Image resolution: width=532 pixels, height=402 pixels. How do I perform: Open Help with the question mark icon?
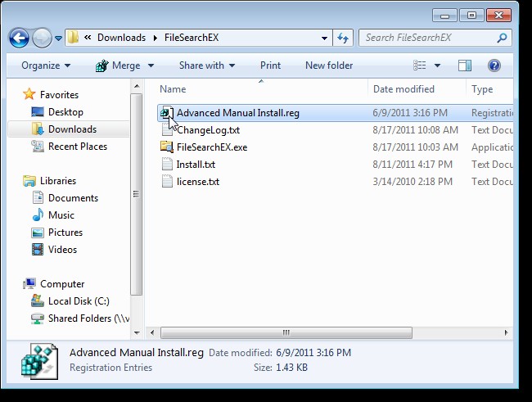pyautogui.click(x=494, y=65)
